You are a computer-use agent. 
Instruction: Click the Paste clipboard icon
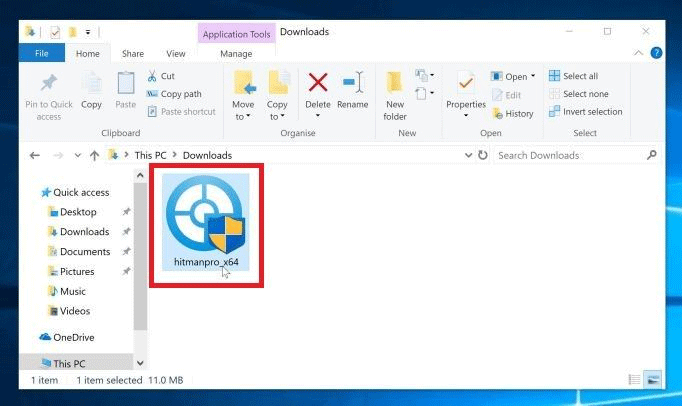126,83
